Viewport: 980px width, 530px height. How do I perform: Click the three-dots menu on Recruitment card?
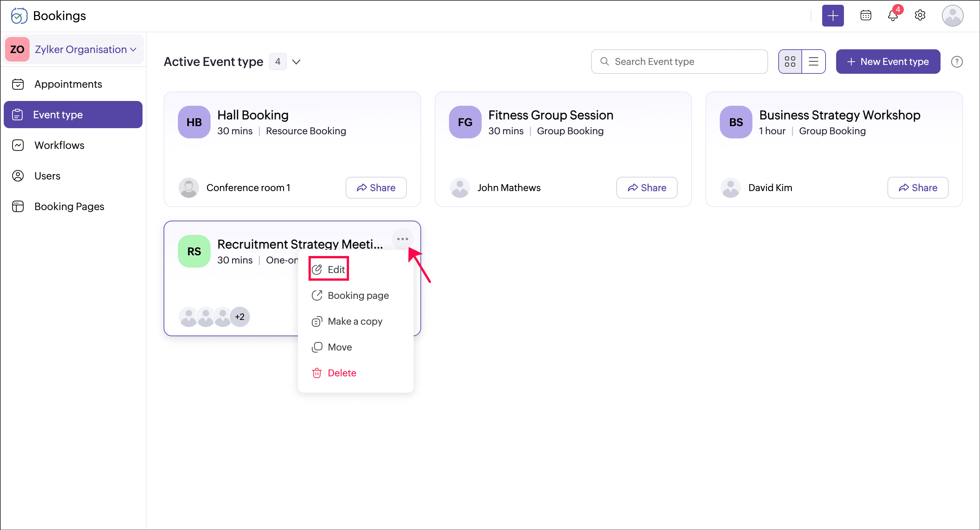click(x=402, y=239)
